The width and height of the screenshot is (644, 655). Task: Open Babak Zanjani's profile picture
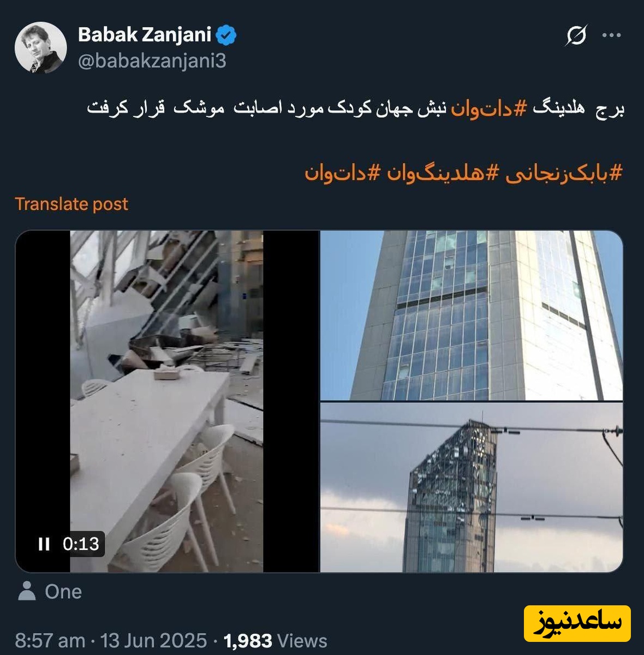click(x=40, y=48)
